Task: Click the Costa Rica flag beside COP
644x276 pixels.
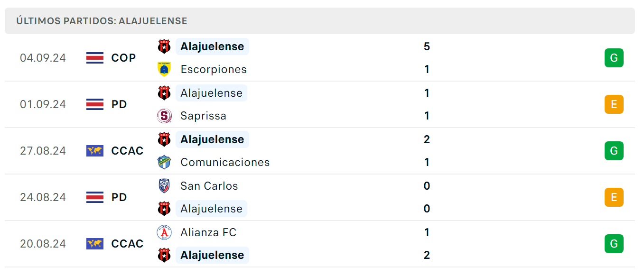Action: click(x=95, y=58)
